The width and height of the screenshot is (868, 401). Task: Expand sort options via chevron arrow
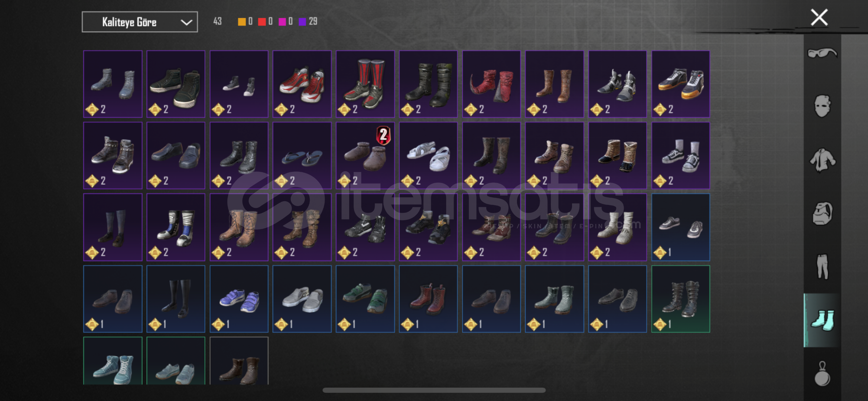point(186,22)
